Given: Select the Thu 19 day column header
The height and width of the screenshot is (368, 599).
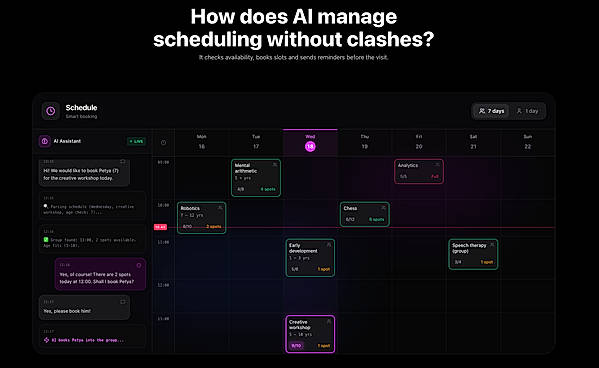Looking at the screenshot, I should [364, 142].
